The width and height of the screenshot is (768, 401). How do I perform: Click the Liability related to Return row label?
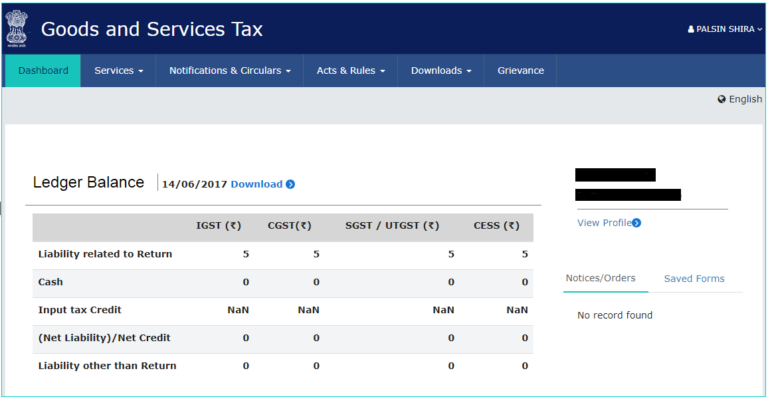pos(105,254)
